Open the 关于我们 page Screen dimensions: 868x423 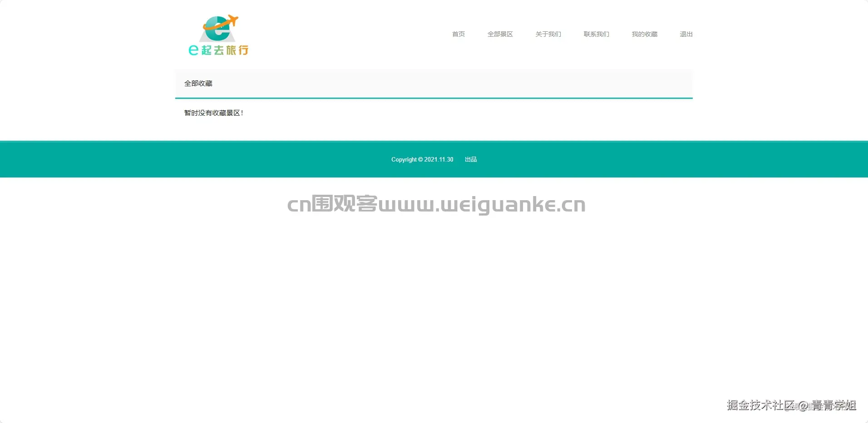click(x=548, y=34)
